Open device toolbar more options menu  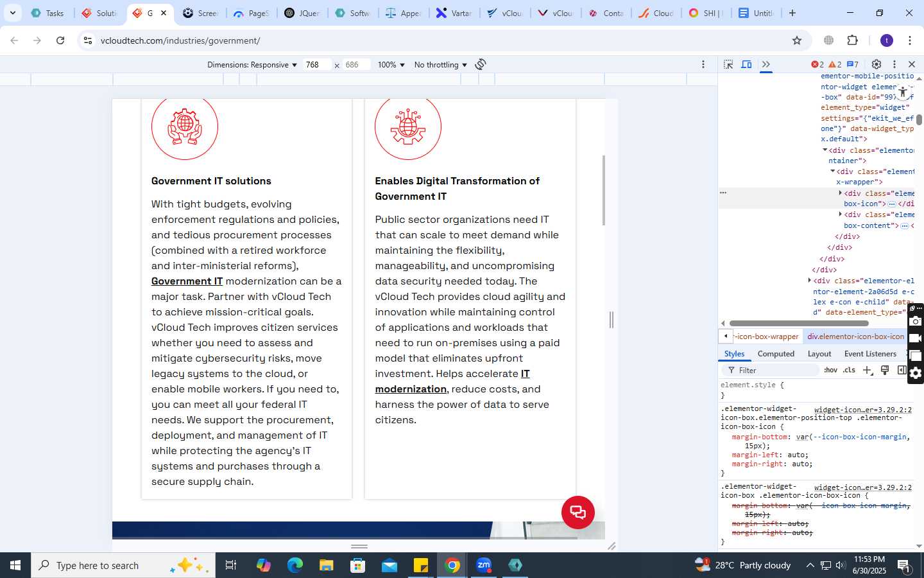pyautogui.click(x=703, y=64)
